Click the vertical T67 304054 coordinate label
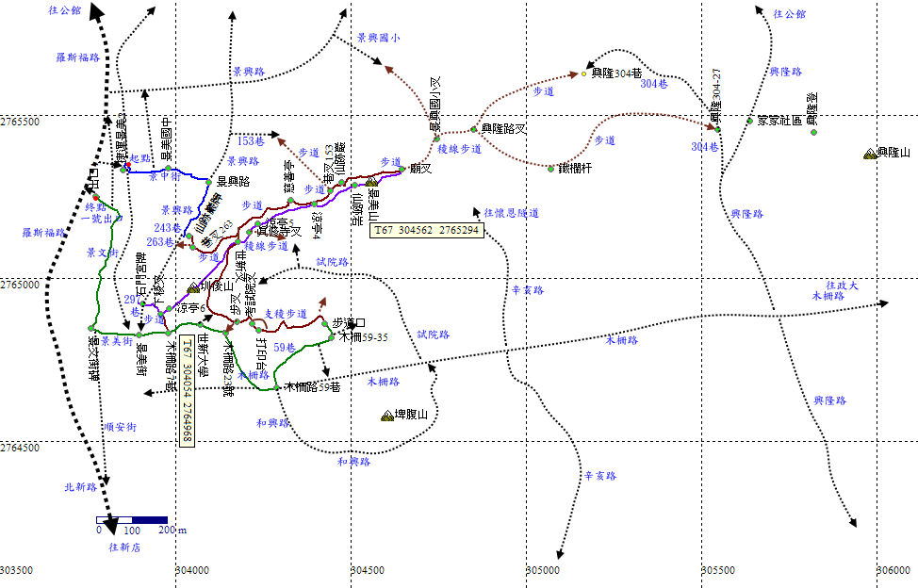Viewport: 918px width, 588px height. (x=187, y=389)
